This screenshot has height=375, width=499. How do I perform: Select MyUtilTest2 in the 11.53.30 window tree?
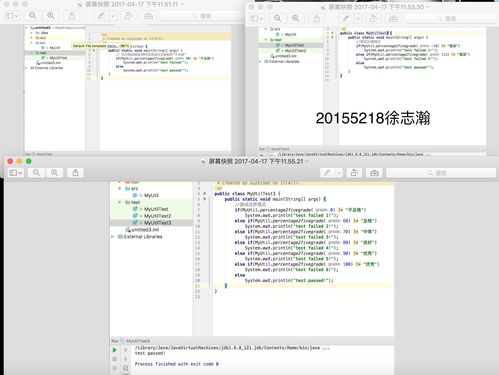[x=295, y=51]
